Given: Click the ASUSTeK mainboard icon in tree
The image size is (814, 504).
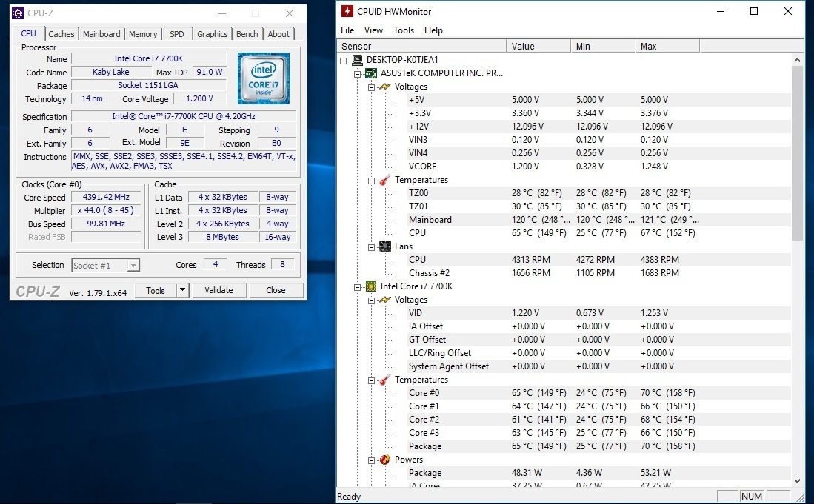Looking at the screenshot, I should pos(371,73).
